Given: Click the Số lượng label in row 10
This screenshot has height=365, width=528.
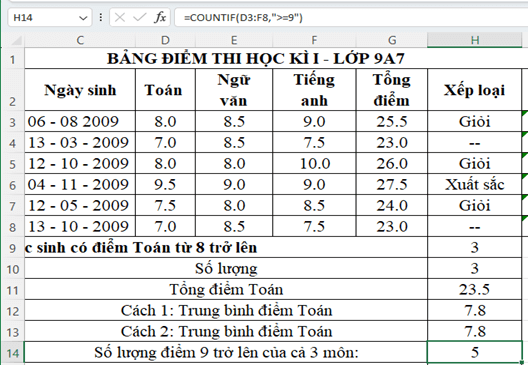Looking at the screenshot, I should [226, 268].
